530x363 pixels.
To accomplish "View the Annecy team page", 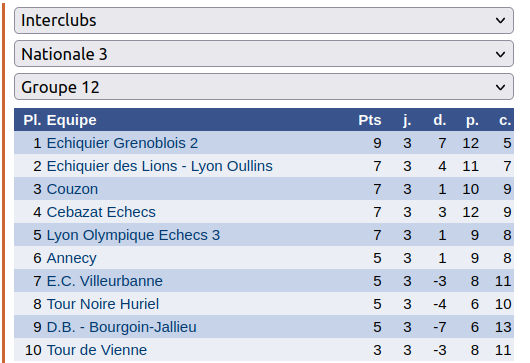I will pos(71,258).
